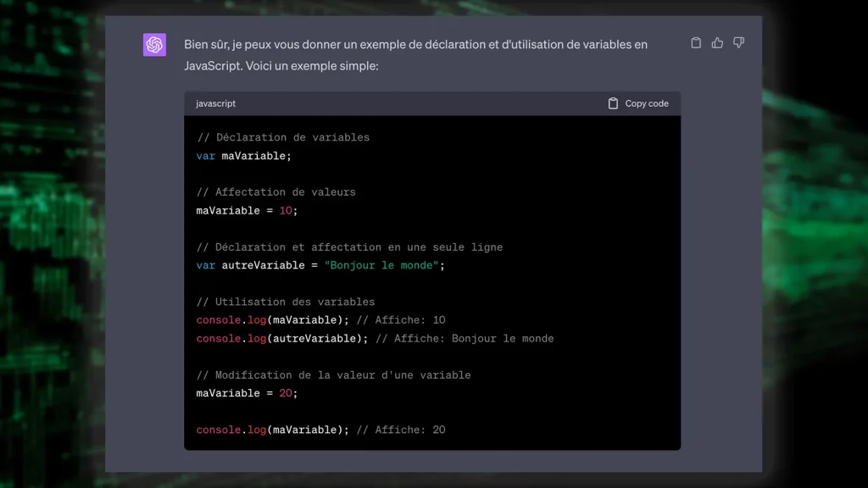Click the clipboard icon beside Copy code
868x488 pixels.
(613, 103)
